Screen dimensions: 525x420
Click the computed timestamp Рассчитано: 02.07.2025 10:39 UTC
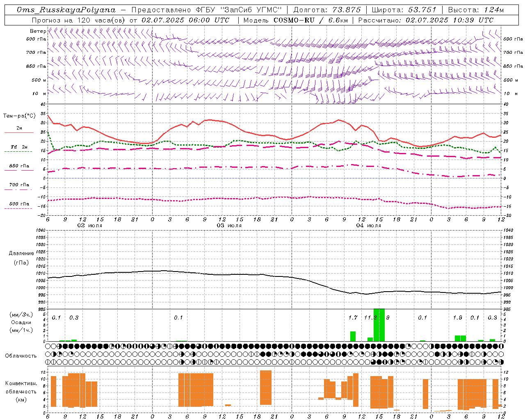(426, 20)
